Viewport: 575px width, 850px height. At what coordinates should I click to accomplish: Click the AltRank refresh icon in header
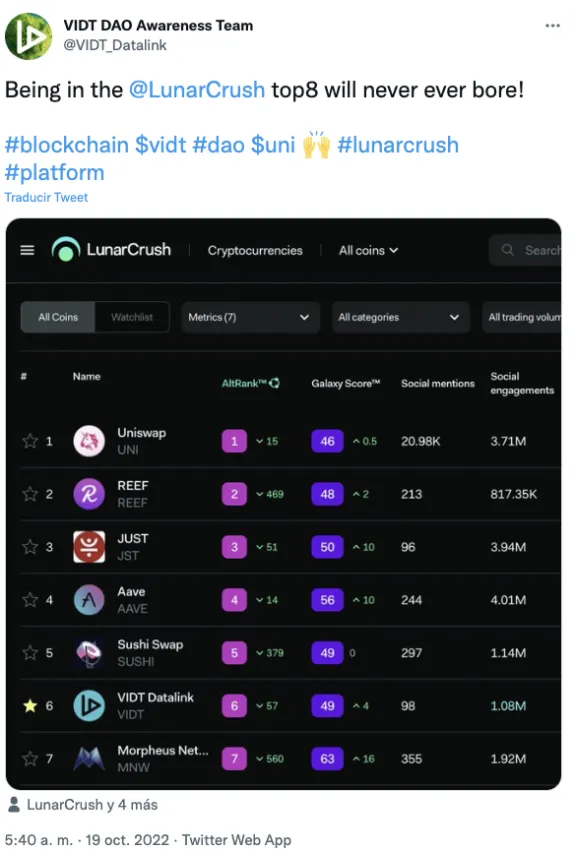click(x=275, y=383)
